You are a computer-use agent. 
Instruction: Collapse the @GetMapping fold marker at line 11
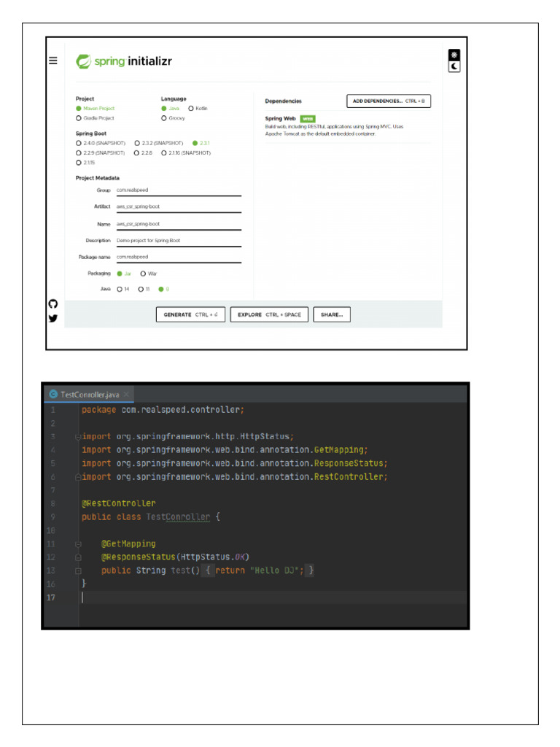[77, 544]
